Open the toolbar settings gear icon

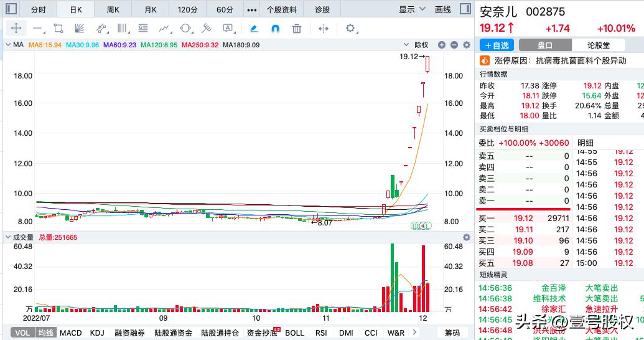point(351,28)
